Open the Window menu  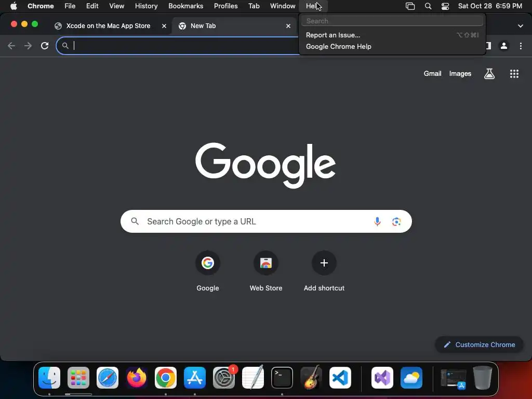(x=283, y=6)
